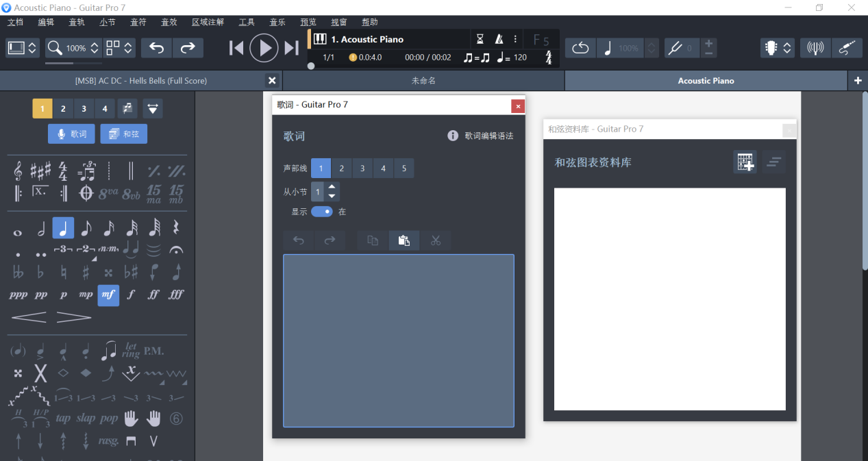Paste text using the paste icon
The height and width of the screenshot is (461, 868).
[x=404, y=240]
